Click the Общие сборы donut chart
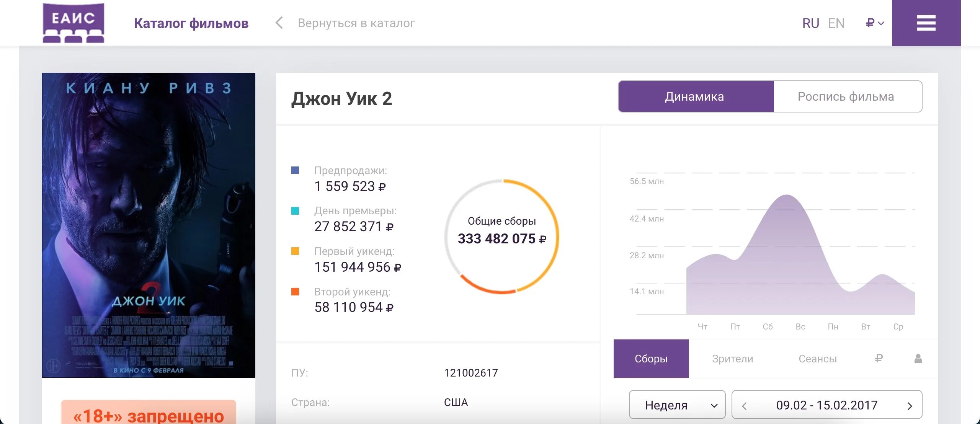Screen dimensions: 980x424 502,236
